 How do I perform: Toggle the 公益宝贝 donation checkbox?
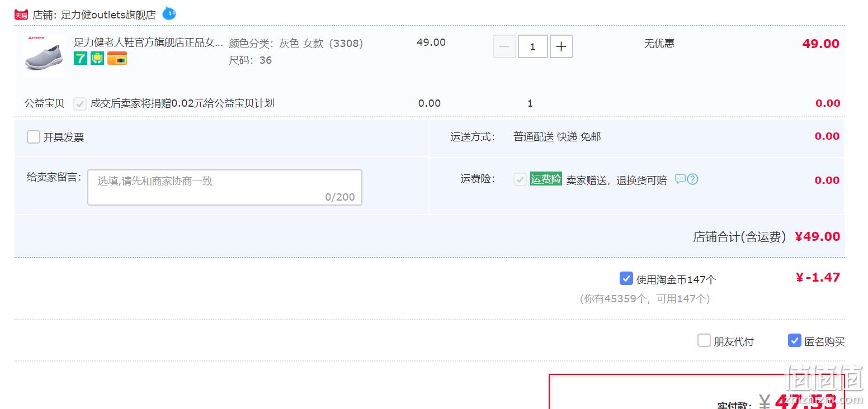tap(80, 103)
